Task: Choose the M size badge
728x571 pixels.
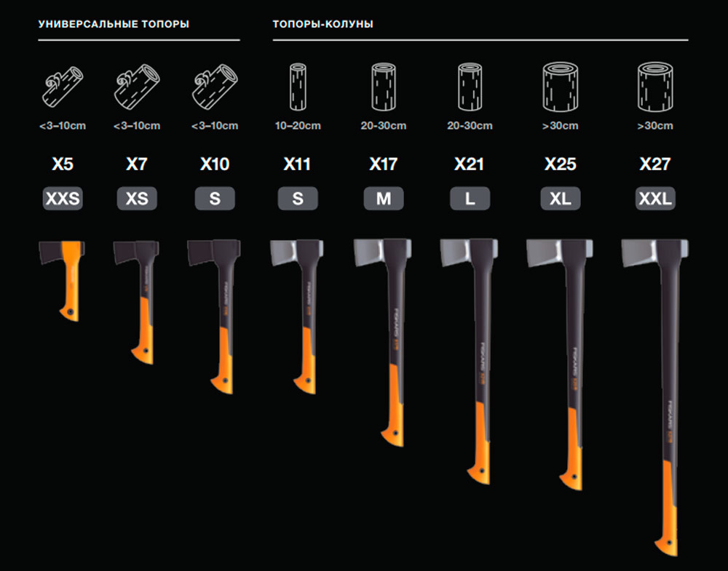Action: tap(384, 199)
